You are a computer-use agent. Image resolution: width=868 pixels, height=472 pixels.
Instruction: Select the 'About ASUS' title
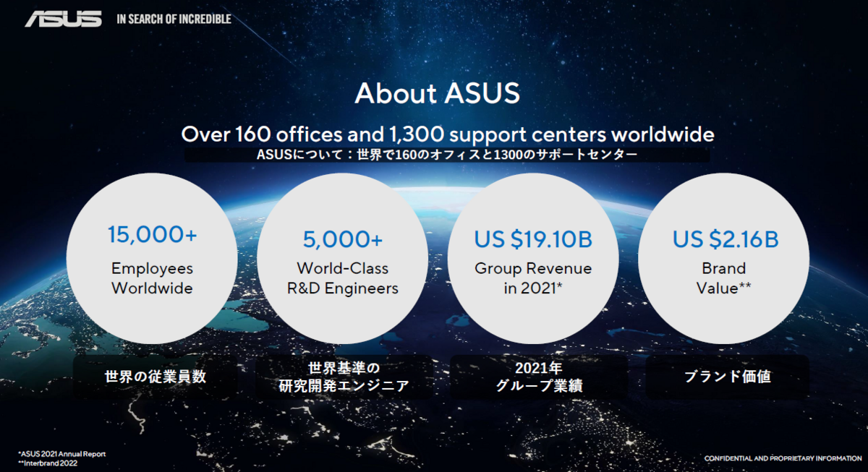(437, 94)
